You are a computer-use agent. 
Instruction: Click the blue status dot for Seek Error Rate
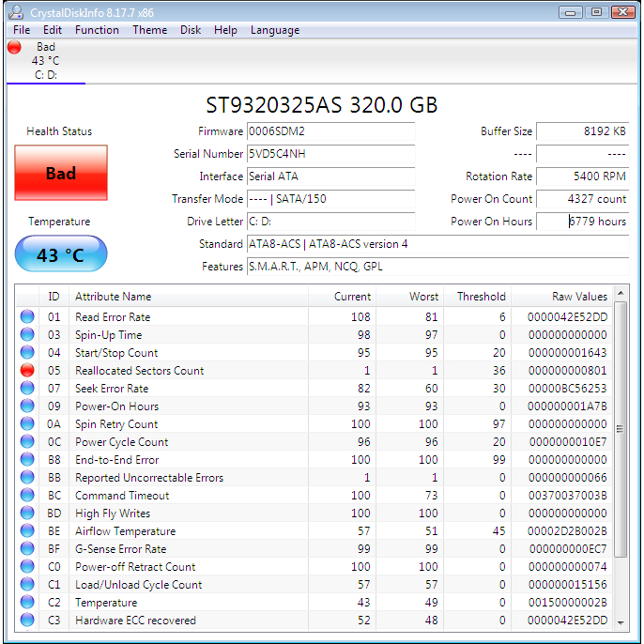click(27, 388)
